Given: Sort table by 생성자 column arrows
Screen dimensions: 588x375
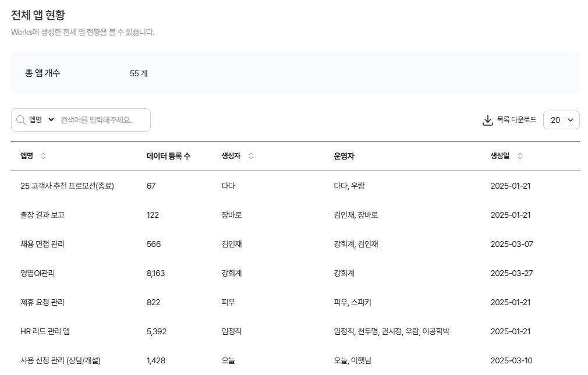Looking at the screenshot, I should click(x=251, y=156).
